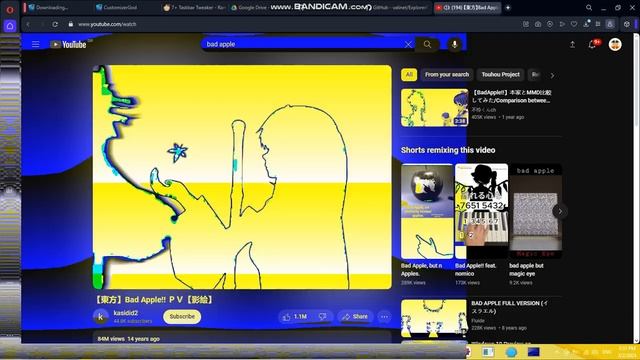
Task: Open 'bad apple but magic eye' short
Action: tap(536, 211)
